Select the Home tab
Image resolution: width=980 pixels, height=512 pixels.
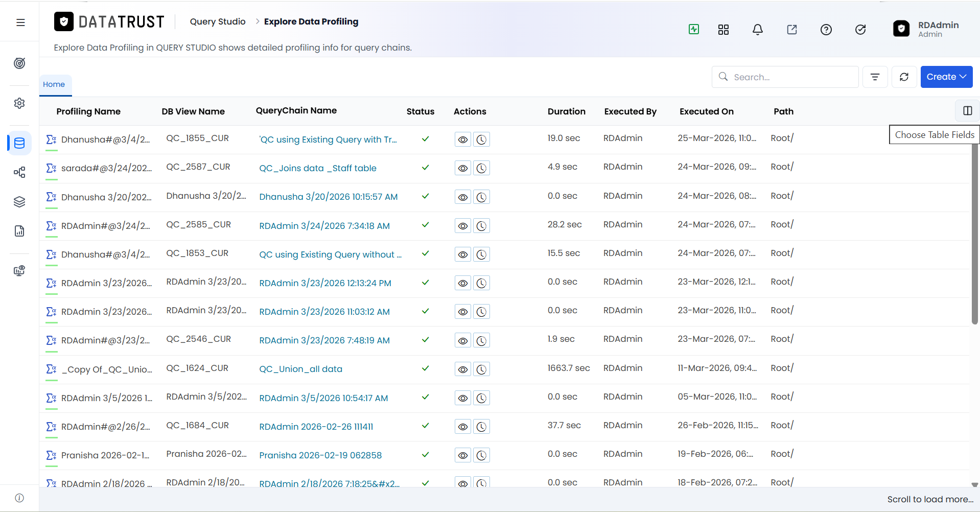click(54, 84)
